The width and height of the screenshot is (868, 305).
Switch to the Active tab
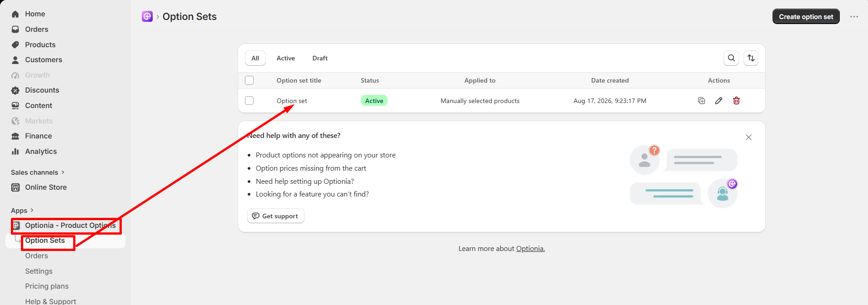286,58
